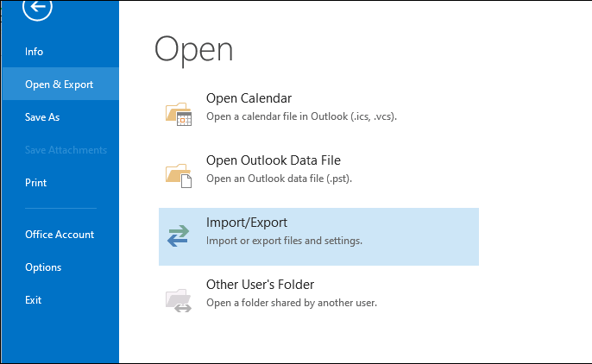Exit Outlook via sidebar

click(33, 300)
